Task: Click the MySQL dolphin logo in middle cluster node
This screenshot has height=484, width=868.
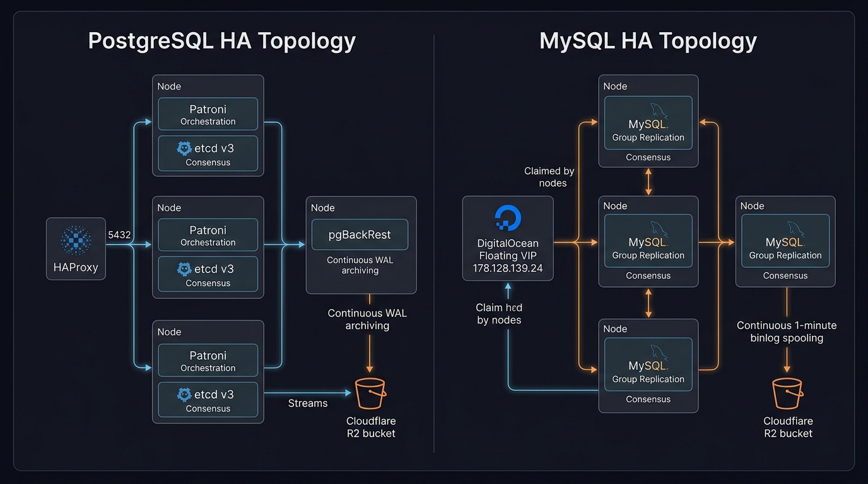Action: point(659,229)
